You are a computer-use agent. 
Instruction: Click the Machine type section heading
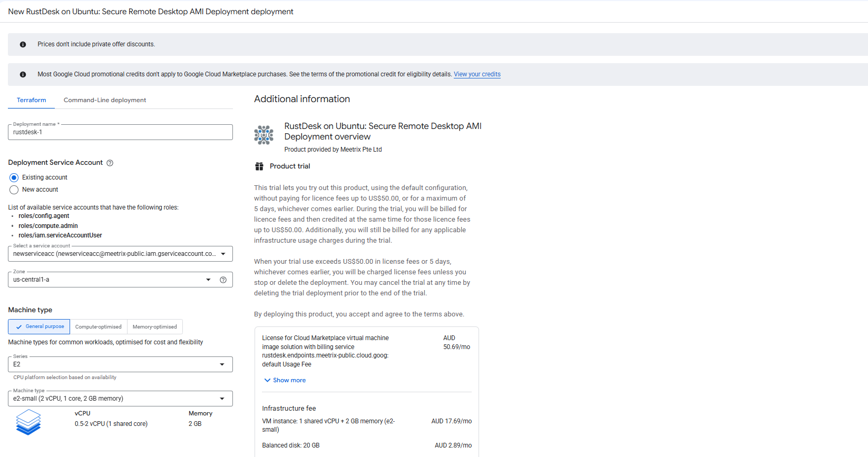pyautogui.click(x=30, y=310)
